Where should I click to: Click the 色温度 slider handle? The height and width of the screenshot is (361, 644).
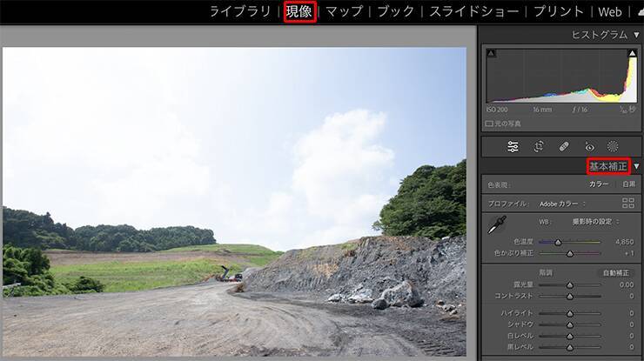click(558, 242)
